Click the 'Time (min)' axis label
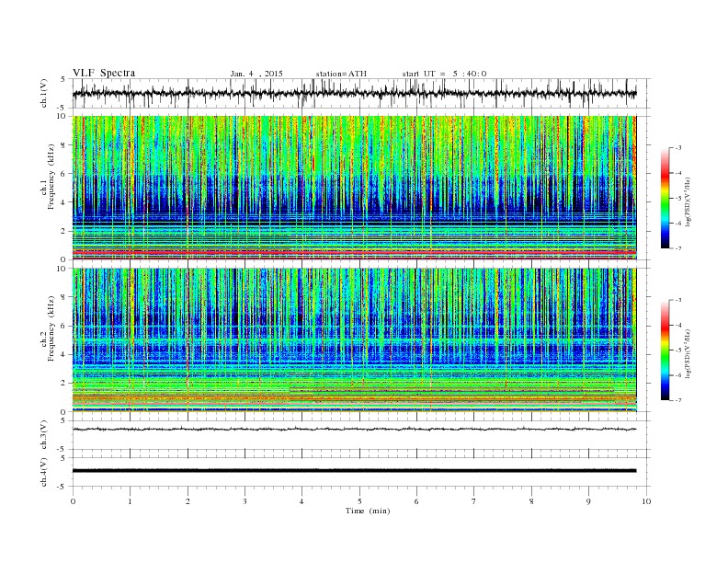 coord(368,511)
